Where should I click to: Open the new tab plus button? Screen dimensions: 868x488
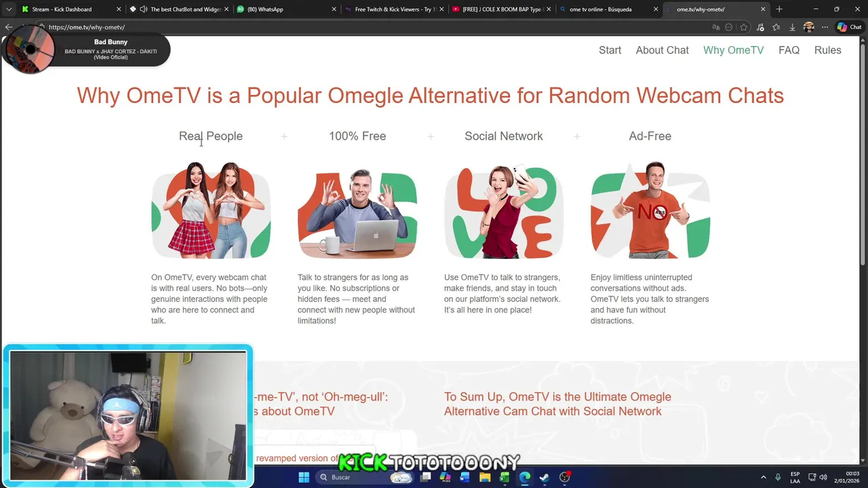(x=779, y=9)
